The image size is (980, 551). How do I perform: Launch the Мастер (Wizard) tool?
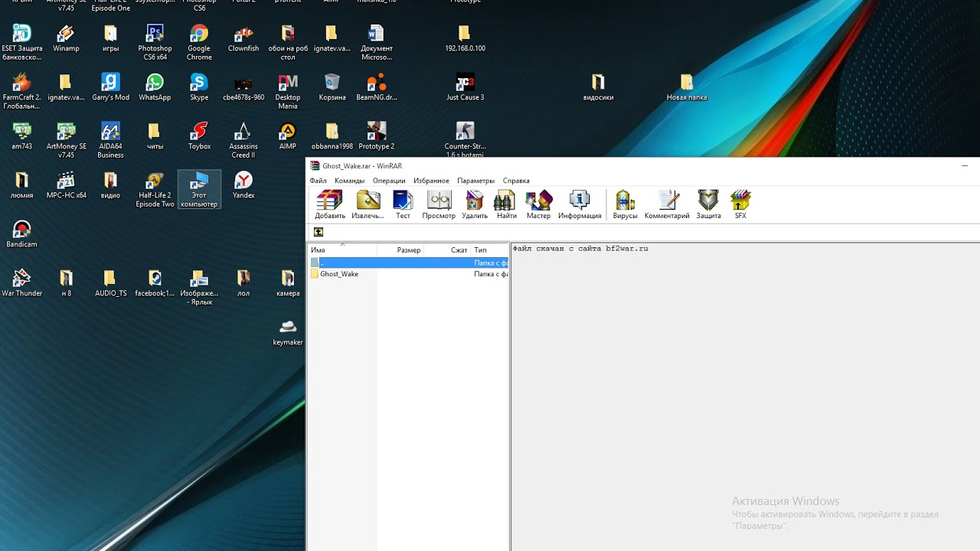[x=538, y=204]
